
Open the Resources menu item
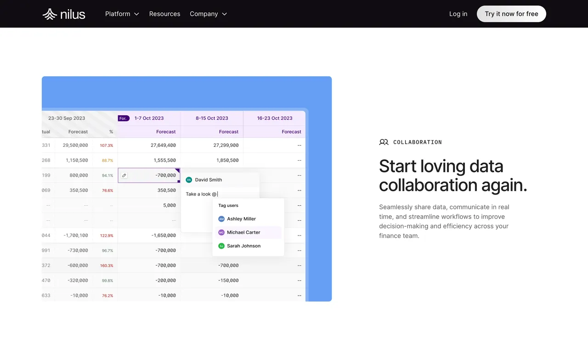[164, 14]
